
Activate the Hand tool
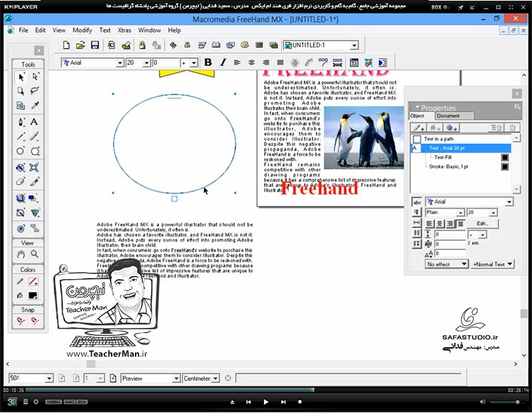pyautogui.click(x=21, y=254)
